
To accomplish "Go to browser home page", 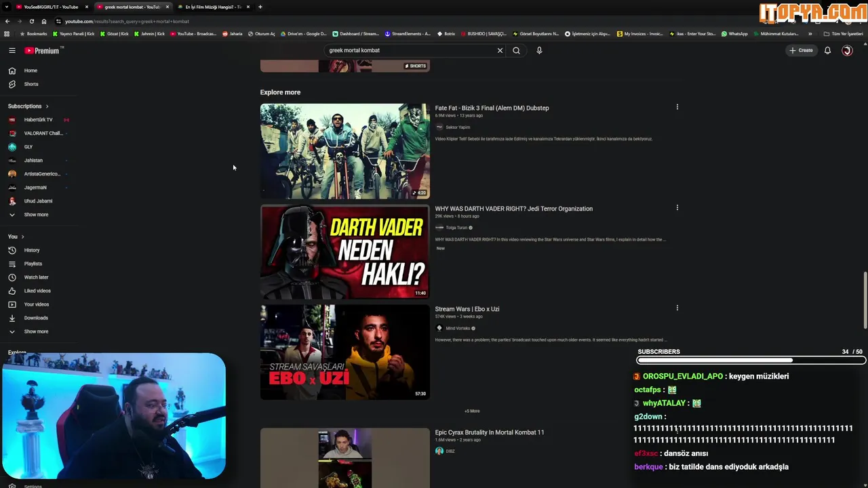I will [x=44, y=21].
